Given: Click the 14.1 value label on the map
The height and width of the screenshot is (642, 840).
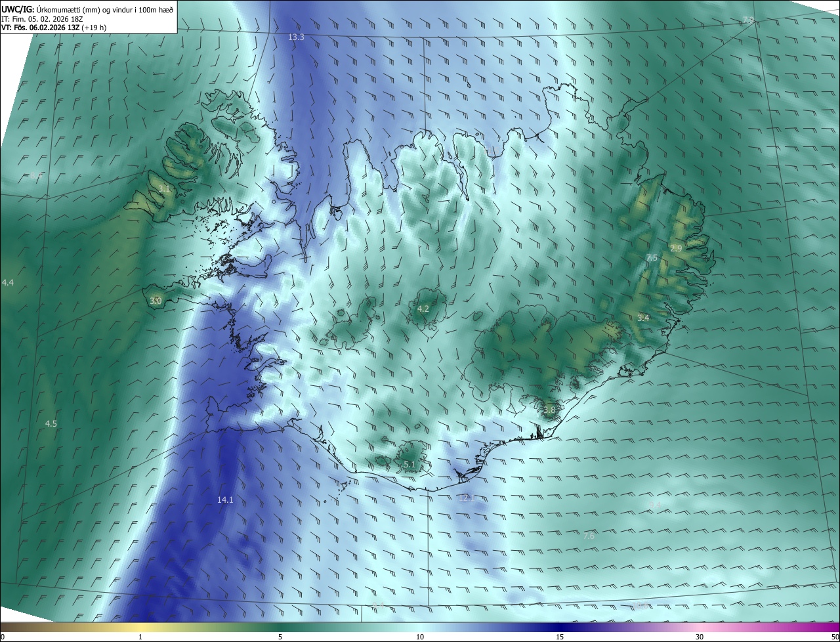Looking at the screenshot, I should coord(225,500).
